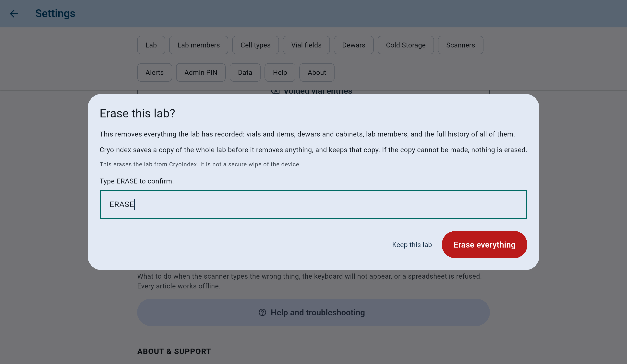Select the About tab

tap(317, 72)
